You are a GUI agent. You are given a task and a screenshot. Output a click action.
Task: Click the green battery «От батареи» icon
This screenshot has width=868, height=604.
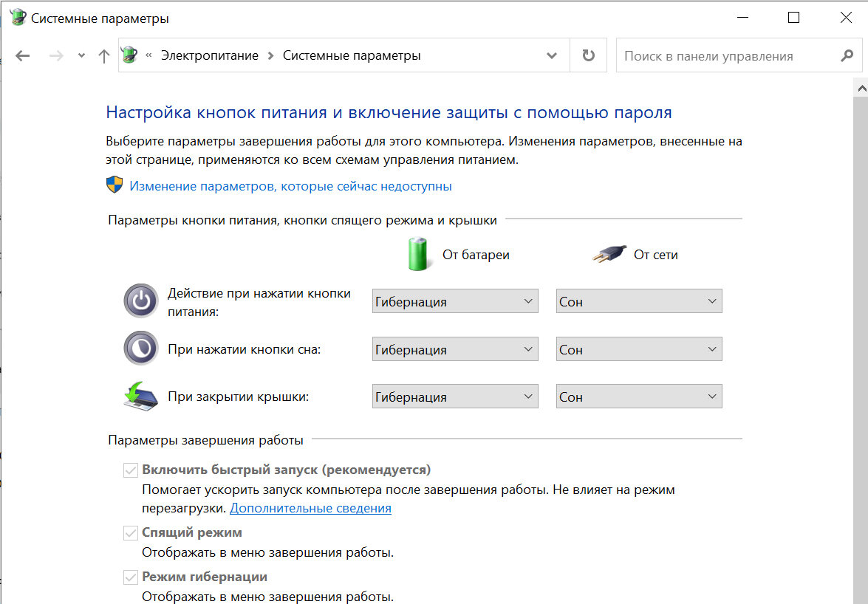point(418,254)
